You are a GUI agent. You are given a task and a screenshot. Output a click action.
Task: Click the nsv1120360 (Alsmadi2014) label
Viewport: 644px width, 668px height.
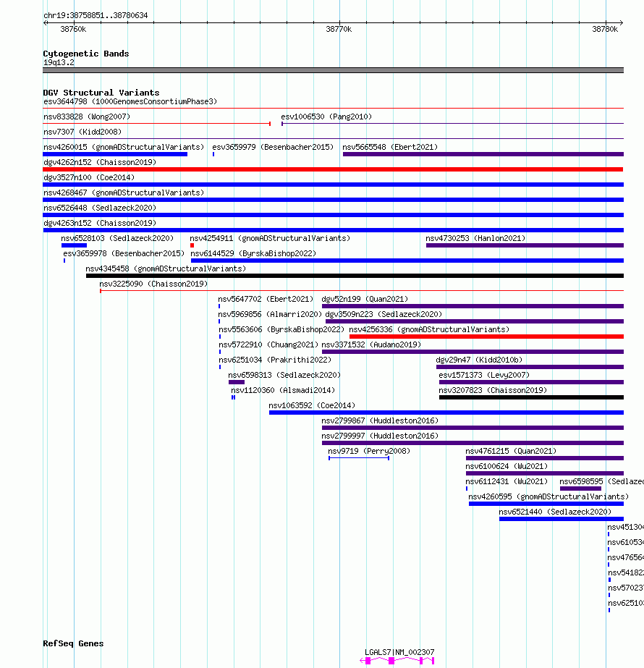click(x=283, y=390)
